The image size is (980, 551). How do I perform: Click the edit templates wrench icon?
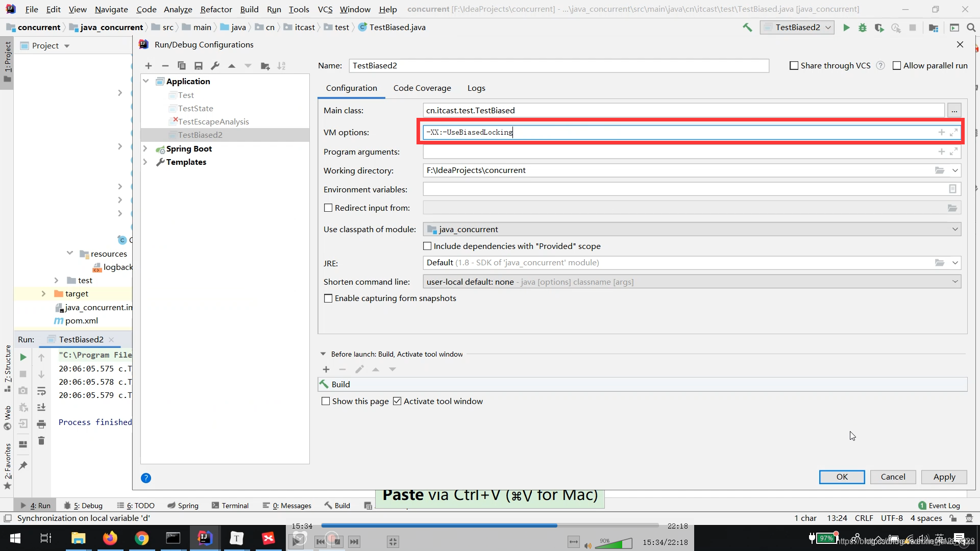[x=215, y=66]
